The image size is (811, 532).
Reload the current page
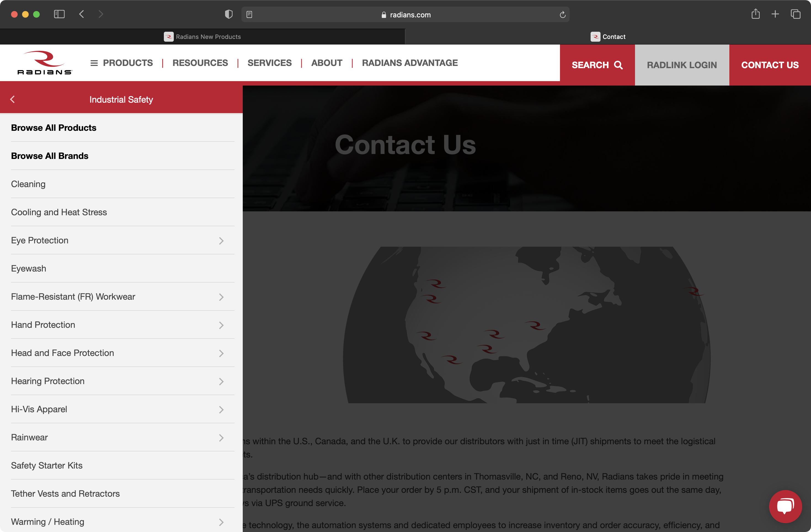click(x=562, y=14)
